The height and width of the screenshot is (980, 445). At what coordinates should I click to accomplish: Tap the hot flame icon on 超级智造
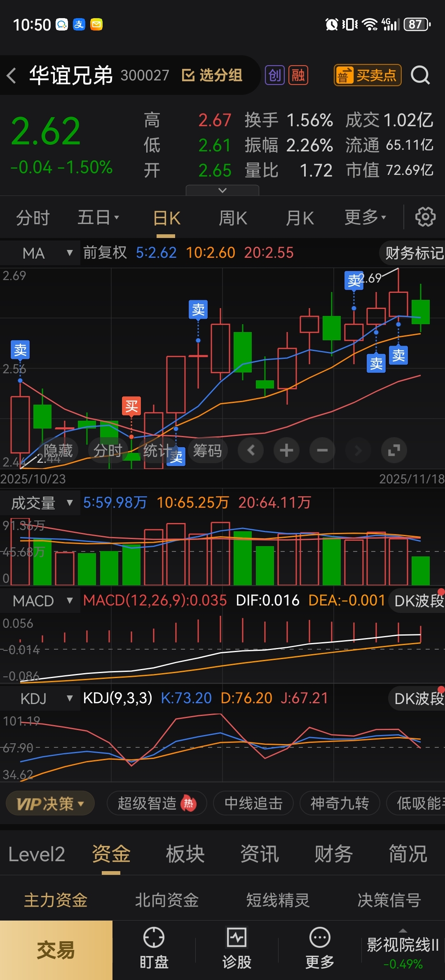tap(188, 803)
